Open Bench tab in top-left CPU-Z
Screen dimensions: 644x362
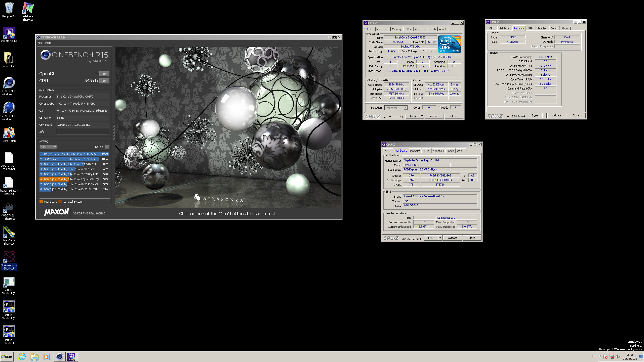click(x=432, y=29)
